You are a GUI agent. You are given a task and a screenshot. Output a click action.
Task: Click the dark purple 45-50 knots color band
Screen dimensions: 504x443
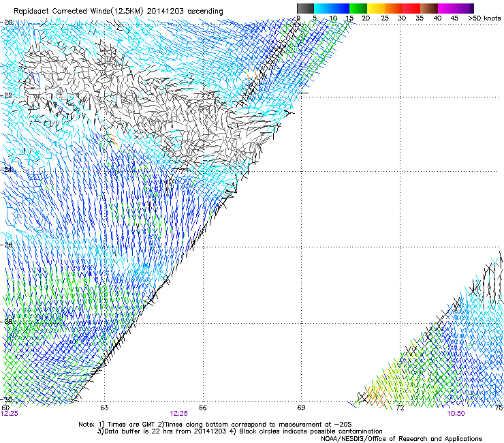[x=464, y=8]
